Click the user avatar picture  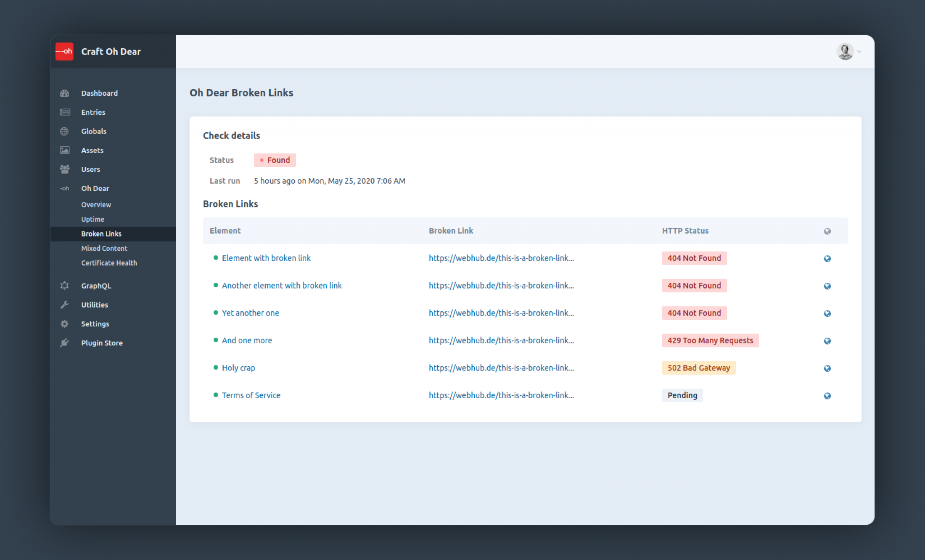pos(845,52)
